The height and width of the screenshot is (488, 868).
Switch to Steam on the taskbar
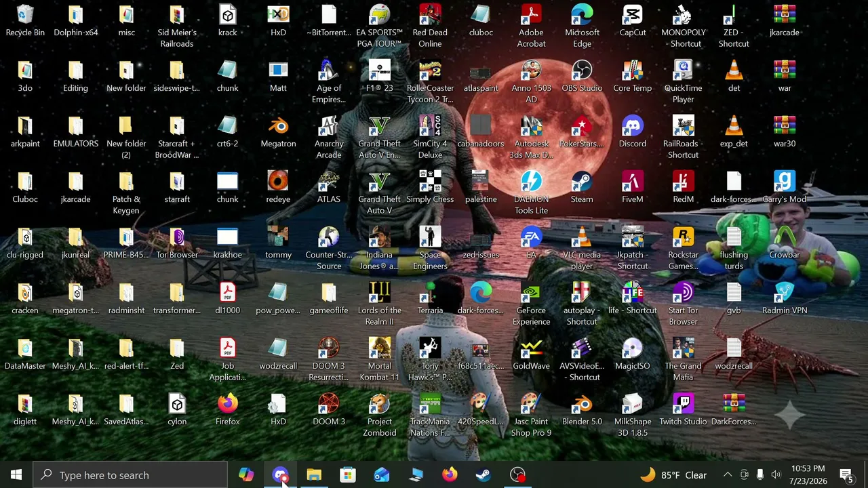pos(484,475)
